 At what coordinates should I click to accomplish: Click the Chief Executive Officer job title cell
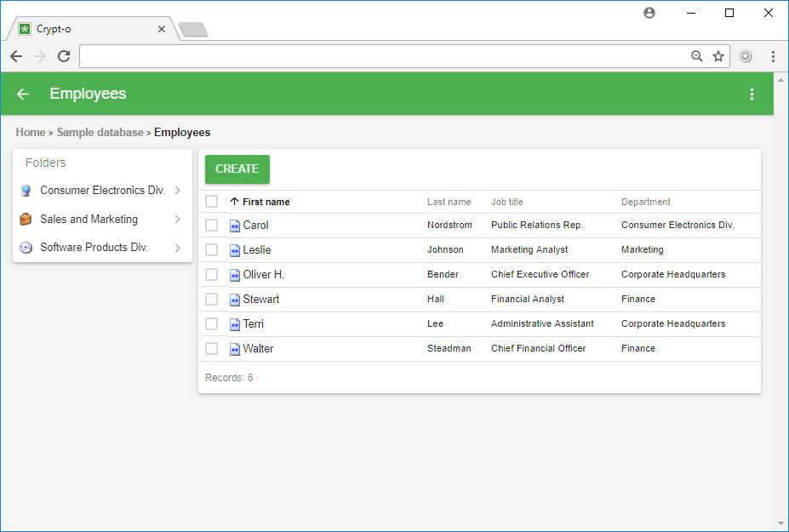[540, 274]
